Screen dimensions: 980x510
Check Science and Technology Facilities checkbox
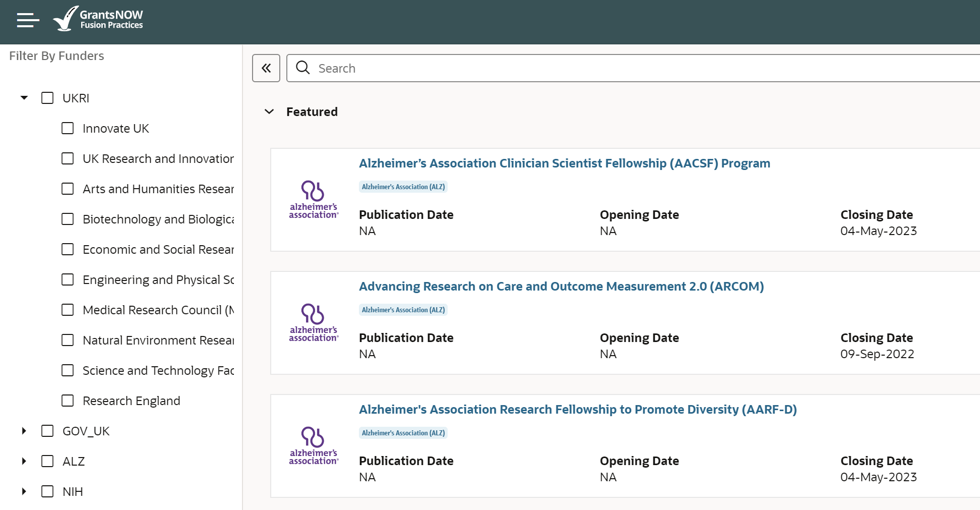(x=68, y=370)
